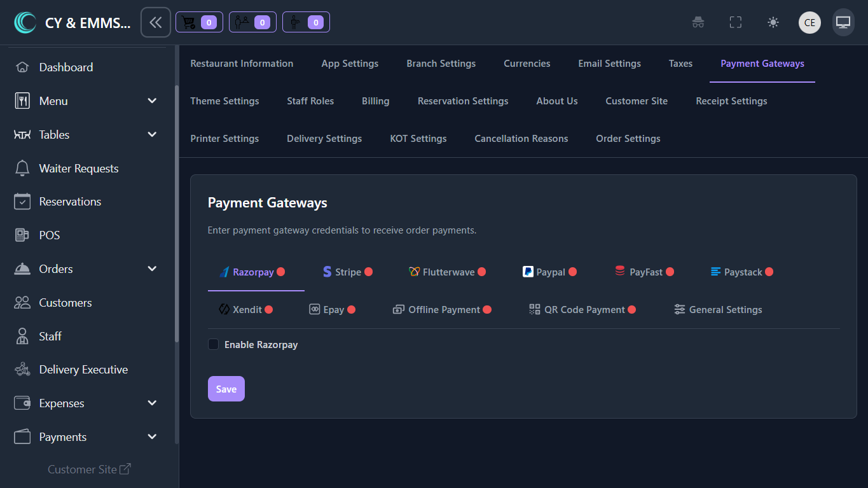Viewport: 868px width, 488px height.
Task: Switch theme using the sun icon
Action: [x=773, y=23]
